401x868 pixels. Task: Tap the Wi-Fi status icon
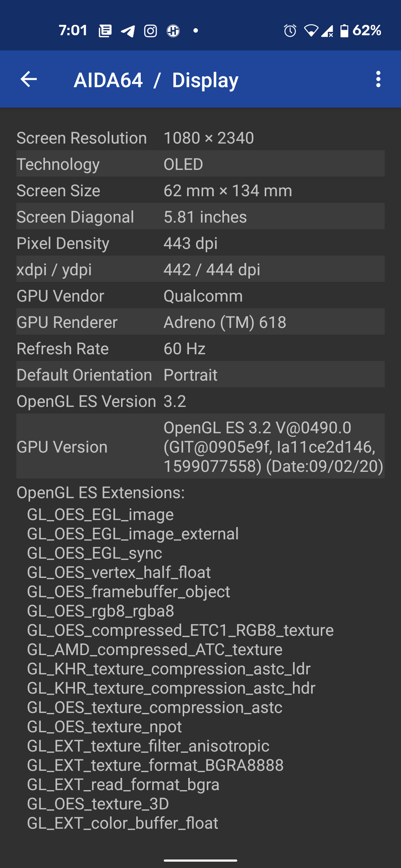pos(311,31)
